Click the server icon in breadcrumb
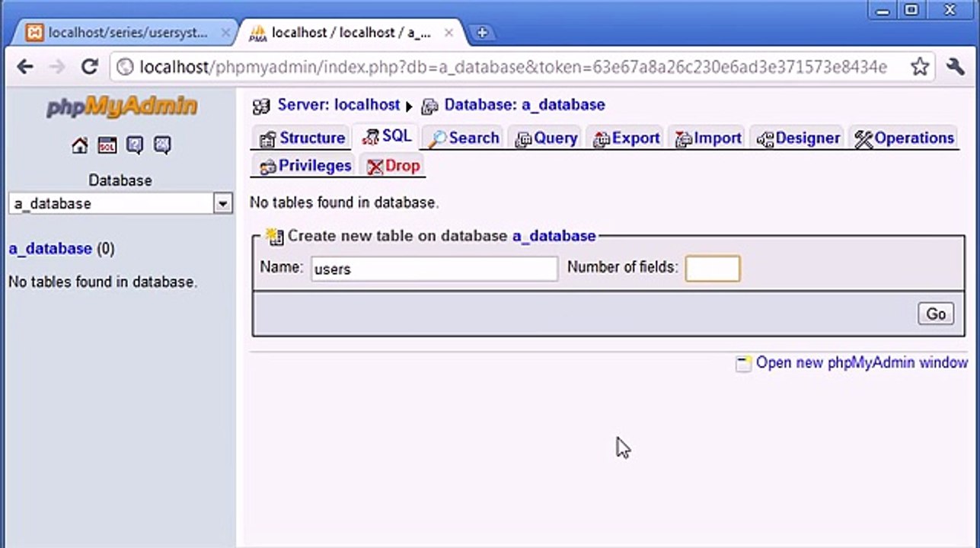This screenshot has width=980, height=548. pos(261,106)
